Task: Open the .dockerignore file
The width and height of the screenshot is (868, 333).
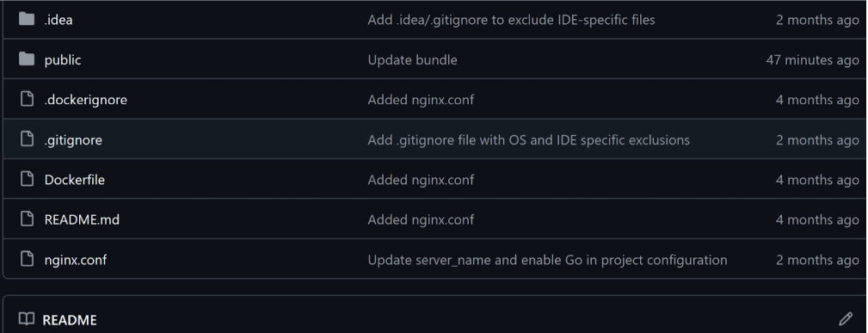Action: click(x=86, y=100)
